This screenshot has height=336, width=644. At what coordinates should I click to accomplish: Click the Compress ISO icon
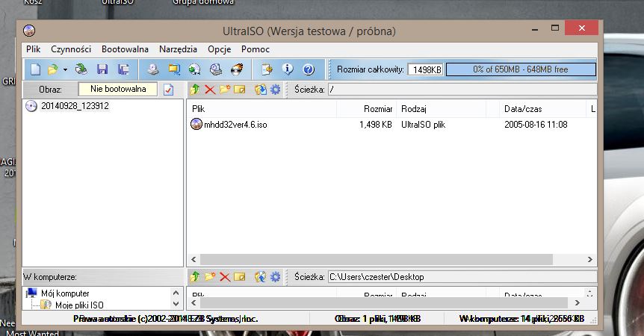click(174, 69)
